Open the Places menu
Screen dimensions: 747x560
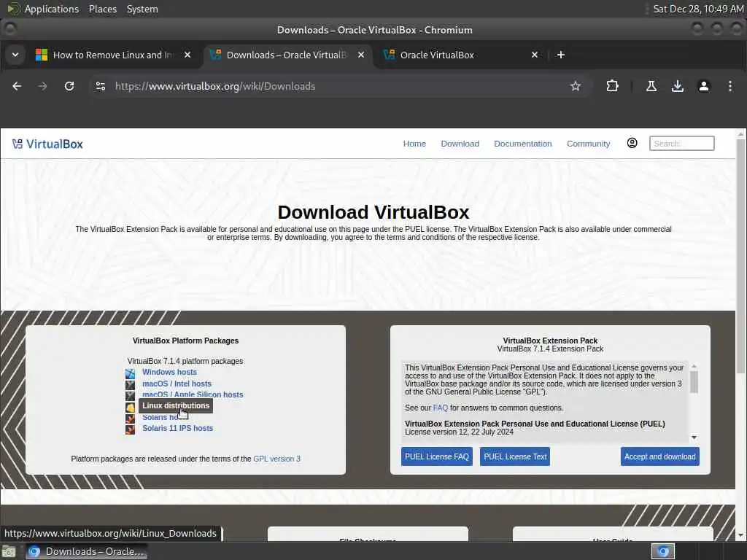coord(103,9)
